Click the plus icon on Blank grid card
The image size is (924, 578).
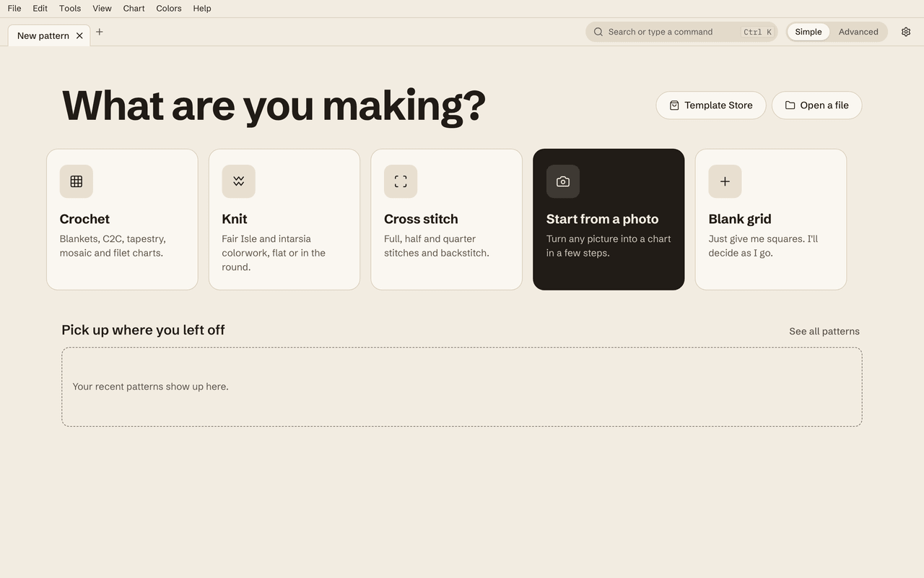point(725,181)
